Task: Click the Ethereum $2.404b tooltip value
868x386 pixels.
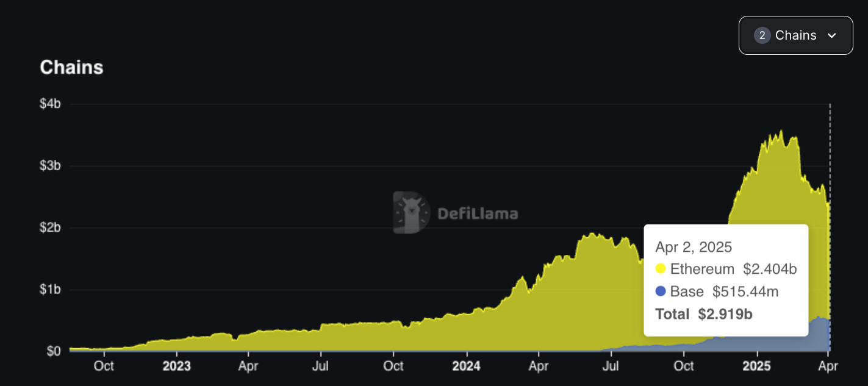Action: coord(770,269)
